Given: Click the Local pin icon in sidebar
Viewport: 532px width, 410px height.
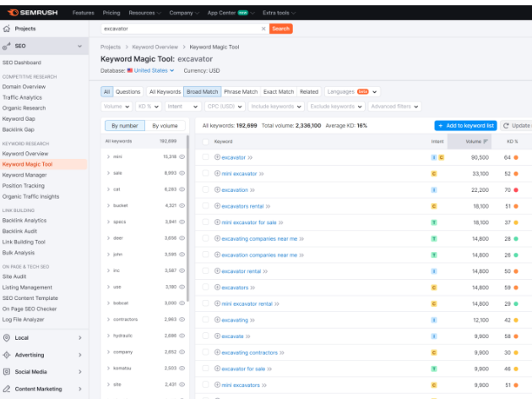Looking at the screenshot, I should tap(7, 337).
